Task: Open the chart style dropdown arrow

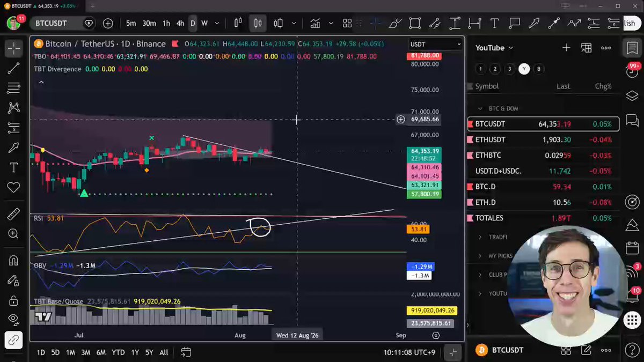Action: point(294,23)
